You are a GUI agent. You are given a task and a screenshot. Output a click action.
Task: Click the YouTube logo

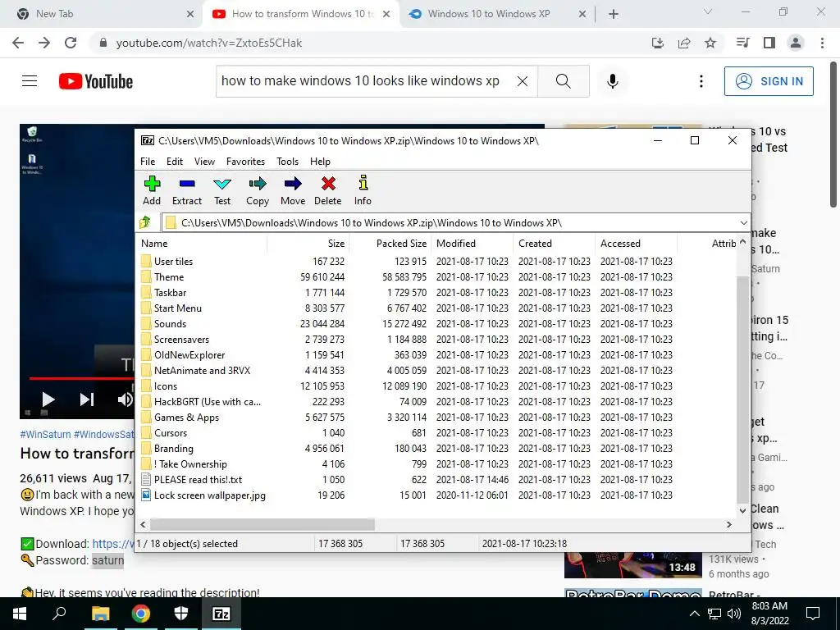coord(96,81)
